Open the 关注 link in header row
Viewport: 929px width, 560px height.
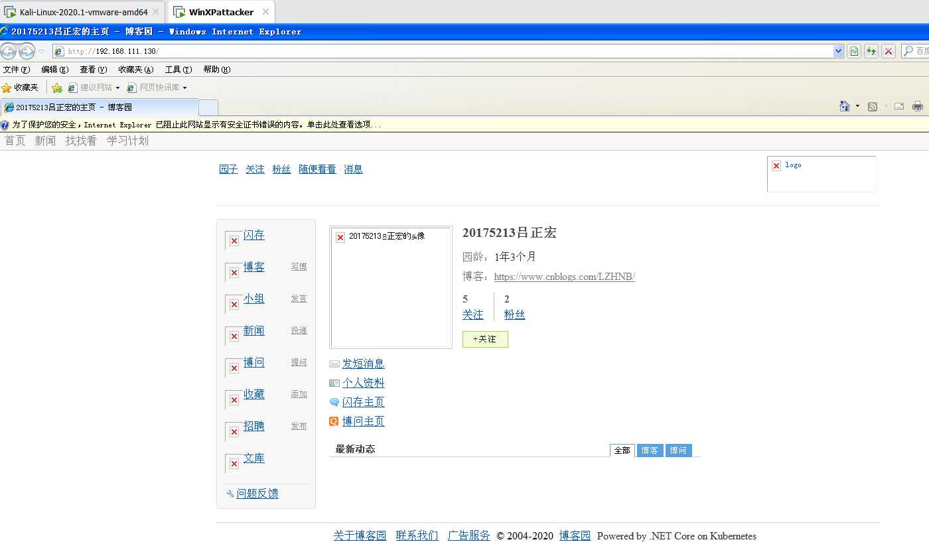pyautogui.click(x=255, y=169)
